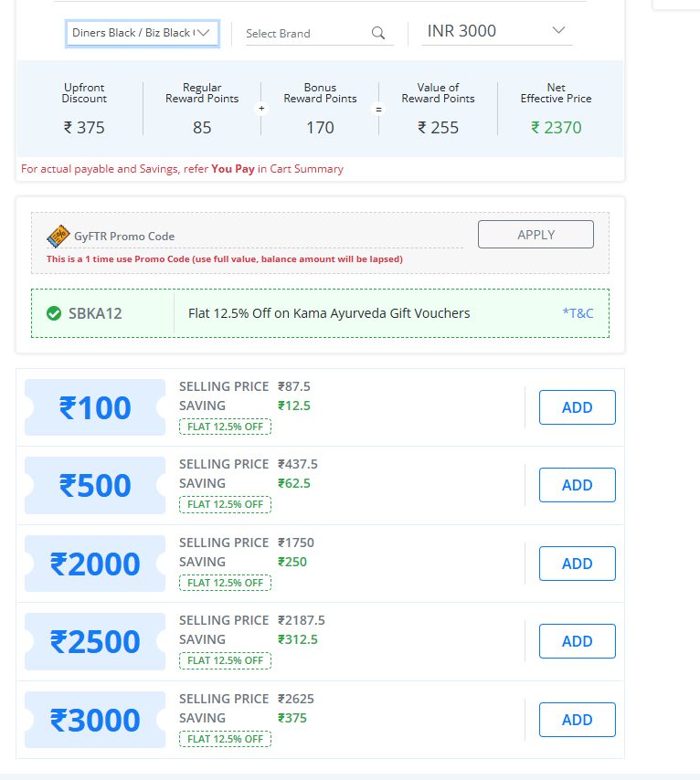Click the FLAT 12.5% OFF tag under ₹500
The width and height of the screenshot is (700, 780).
(225, 504)
